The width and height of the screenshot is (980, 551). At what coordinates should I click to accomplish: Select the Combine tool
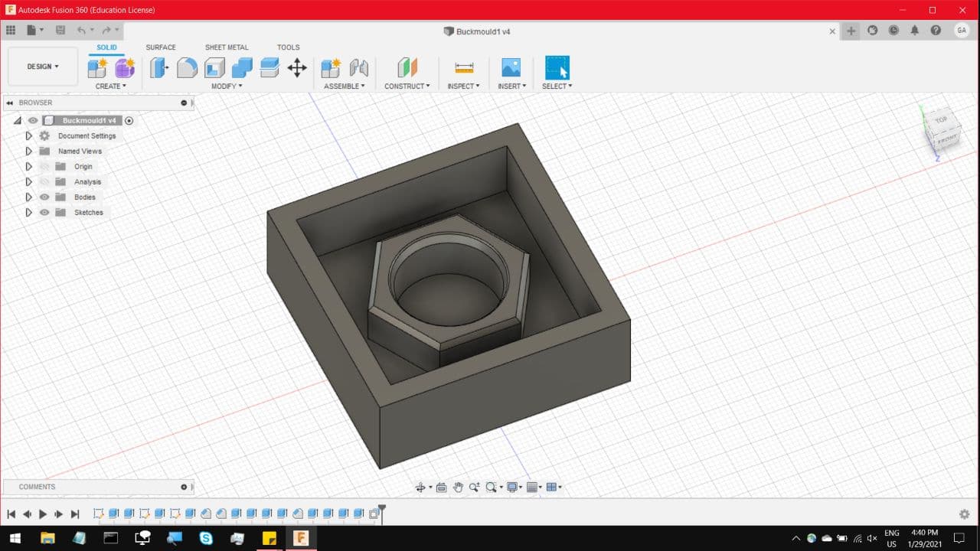click(x=242, y=67)
